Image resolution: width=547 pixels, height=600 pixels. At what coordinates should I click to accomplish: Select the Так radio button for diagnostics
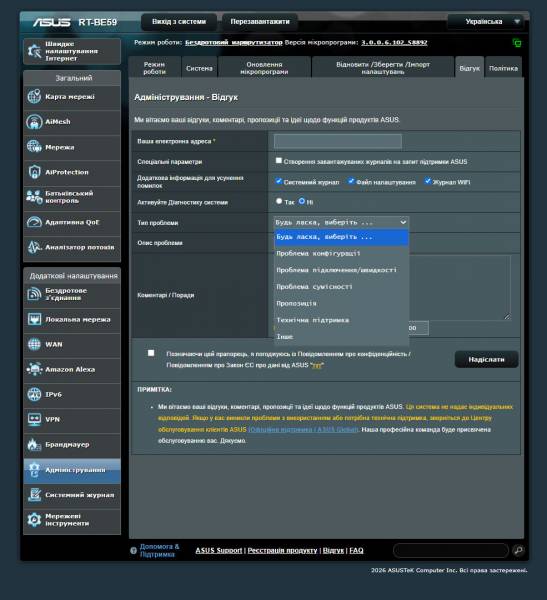click(279, 201)
